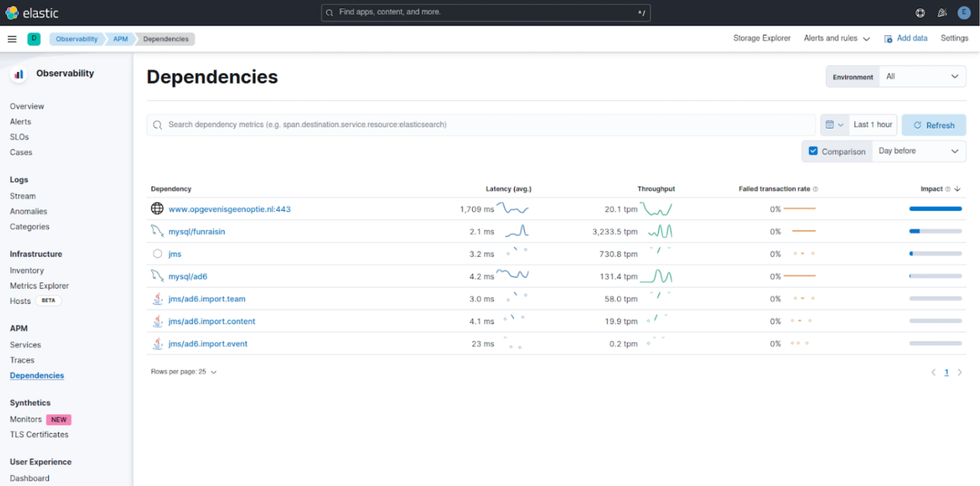
Task: Click the calendar quick-select icon
Action: click(830, 124)
